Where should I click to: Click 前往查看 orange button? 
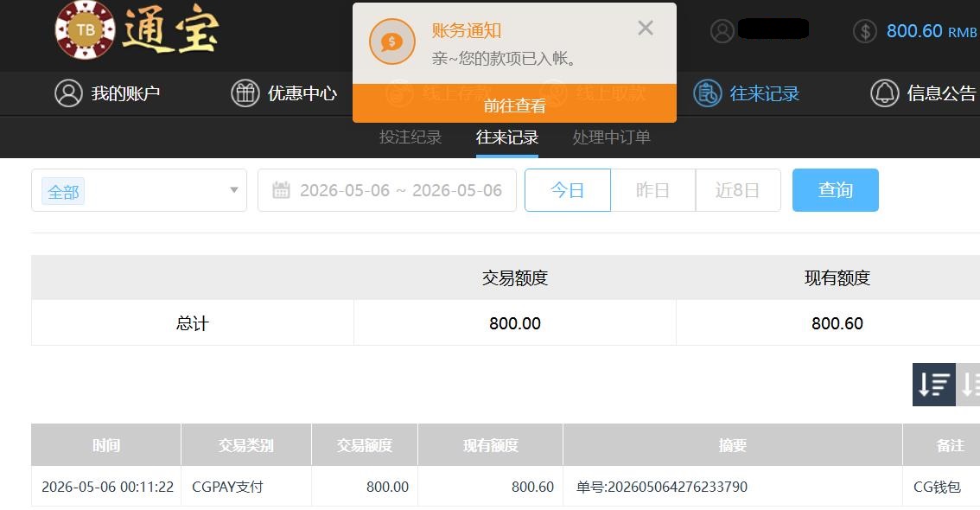(514, 105)
